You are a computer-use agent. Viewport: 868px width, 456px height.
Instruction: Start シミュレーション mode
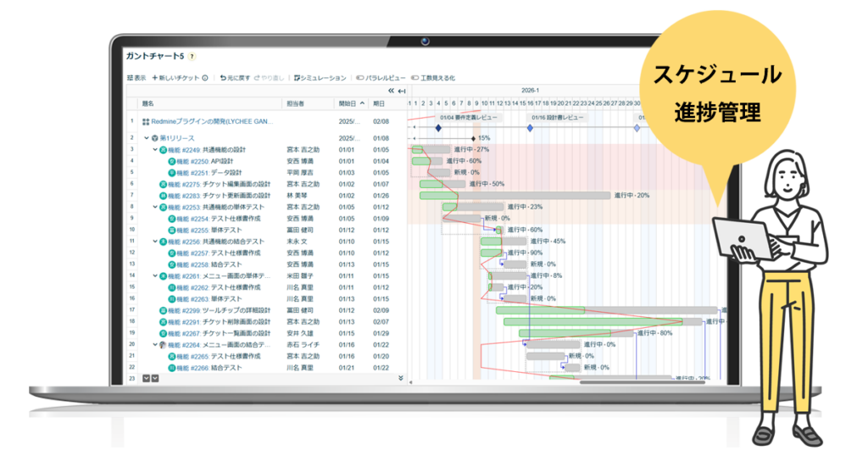point(320,78)
